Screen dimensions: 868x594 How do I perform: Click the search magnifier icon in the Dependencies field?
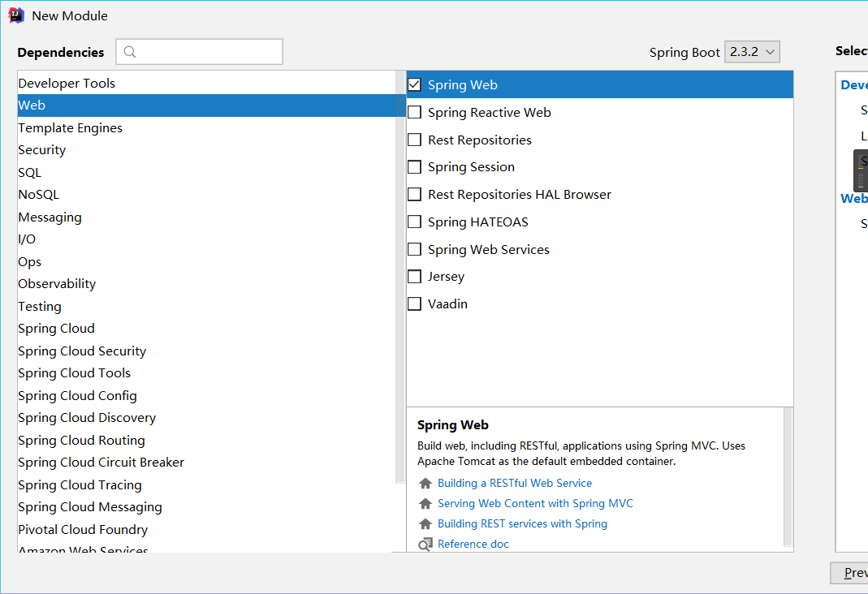(x=130, y=52)
